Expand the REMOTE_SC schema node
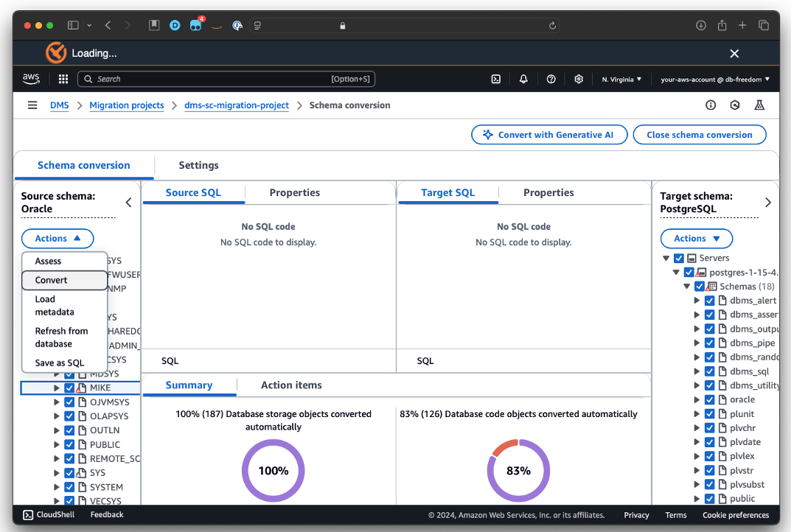The width and height of the screenshot is (791, 532). click(x=57, y=458)
